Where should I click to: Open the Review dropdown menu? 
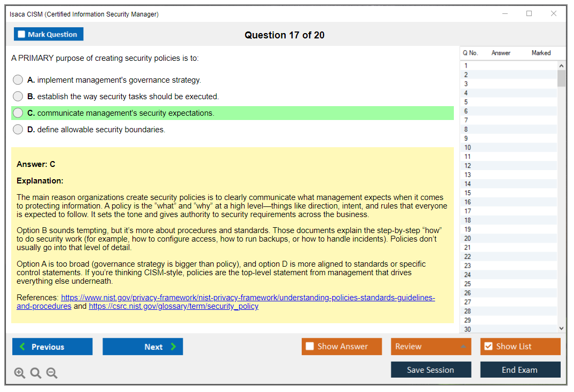coord(430,347)
